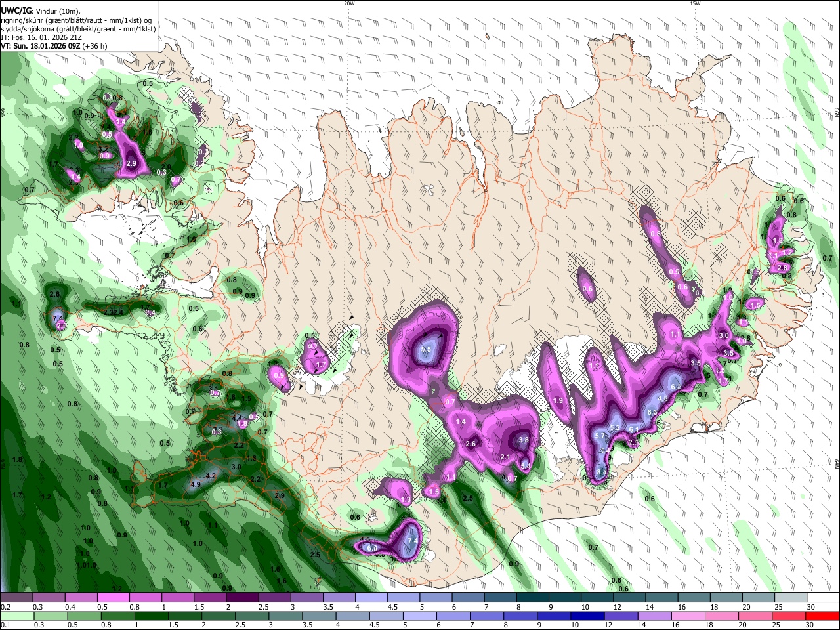Click the 4.2 rainfall value in southwest
The height and width of the screenshot is (630, 840).
(211, 476)
